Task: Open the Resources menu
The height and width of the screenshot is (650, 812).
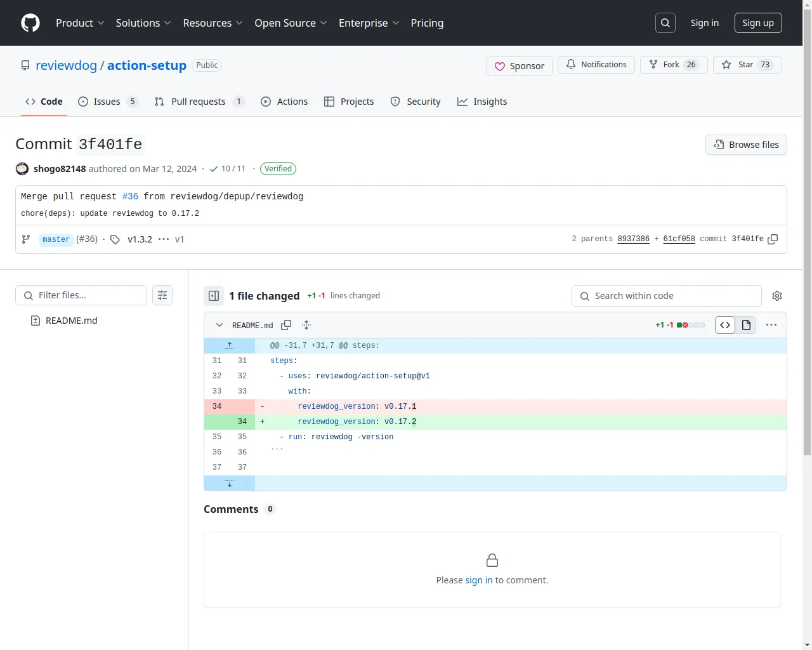Action: coord(213,23)
